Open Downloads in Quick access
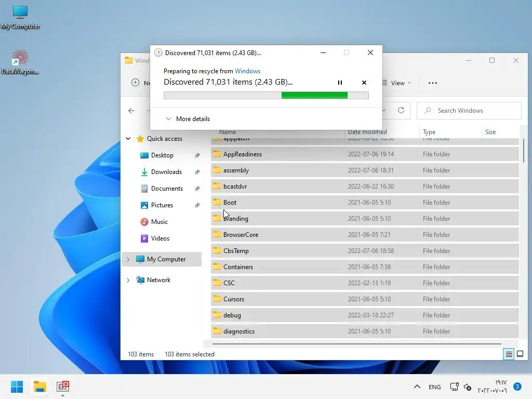Viewport: 532px width, 399px height. 166,171
